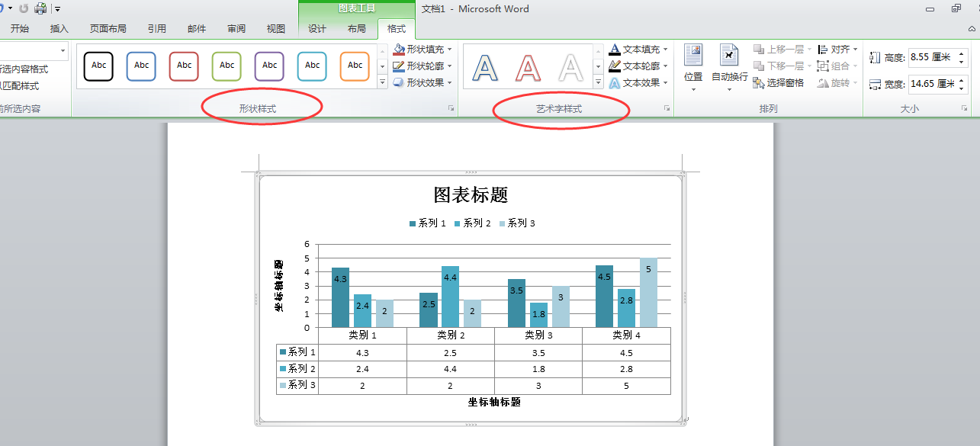980x446 pixels.
Task: Switch to the 开始 ribbon tab
Action: point(20,29)
